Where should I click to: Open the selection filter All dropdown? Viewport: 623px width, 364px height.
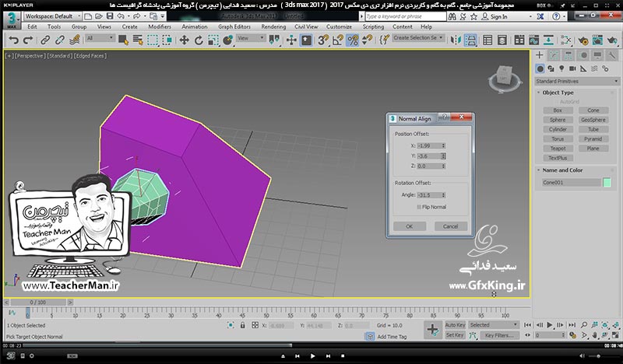click(x=100, y=38)
